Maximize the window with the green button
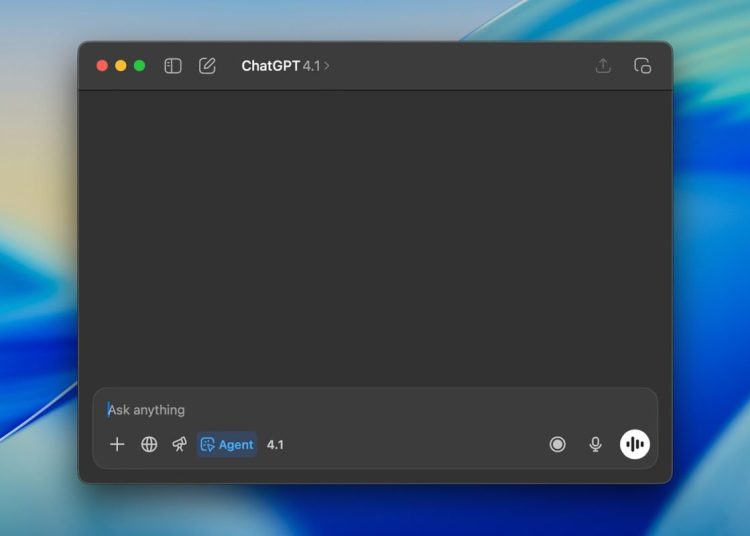This screenshot has height=536, width=750. (x=140, y=66)
